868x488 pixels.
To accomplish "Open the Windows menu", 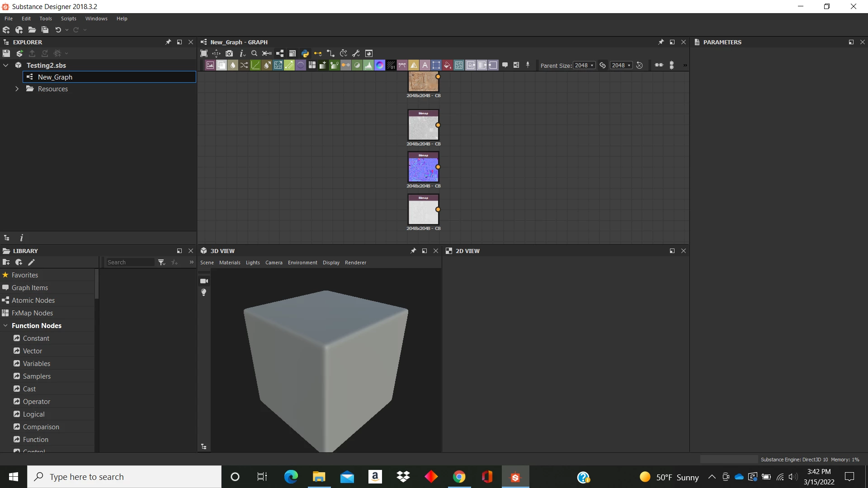I will click(96, 19).
